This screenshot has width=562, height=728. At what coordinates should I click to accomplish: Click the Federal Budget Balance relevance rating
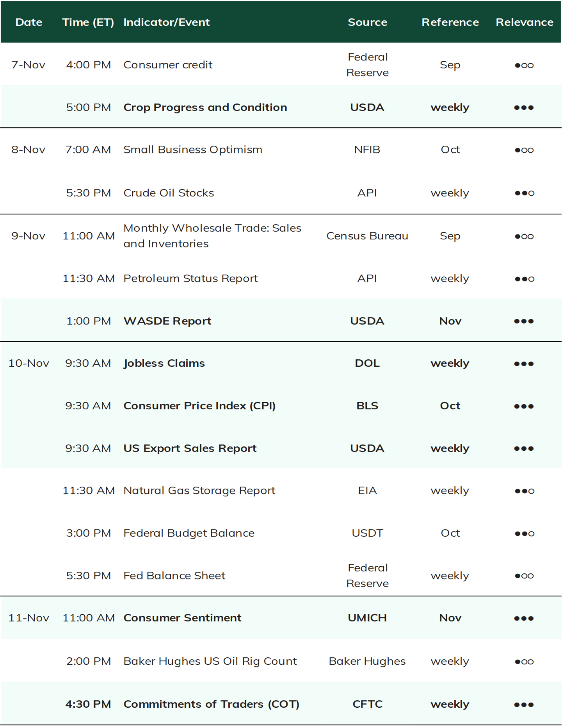(524, 534)
